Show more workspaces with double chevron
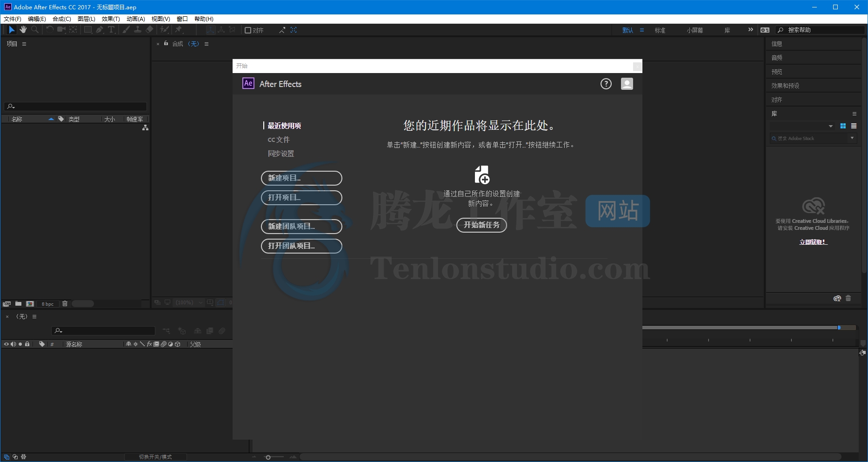 (x=750, y=30)
